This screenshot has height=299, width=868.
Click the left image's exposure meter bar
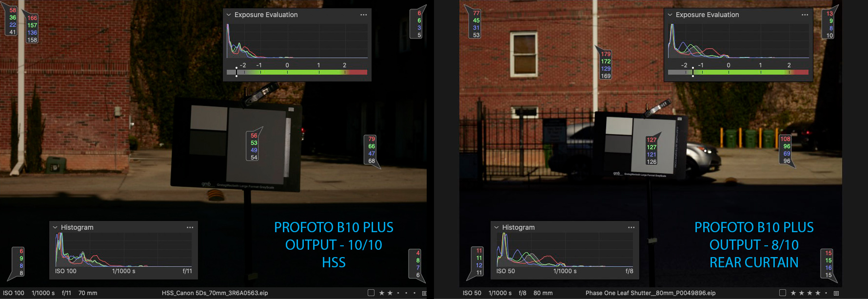pyautogui.click(x=297, y=72)
